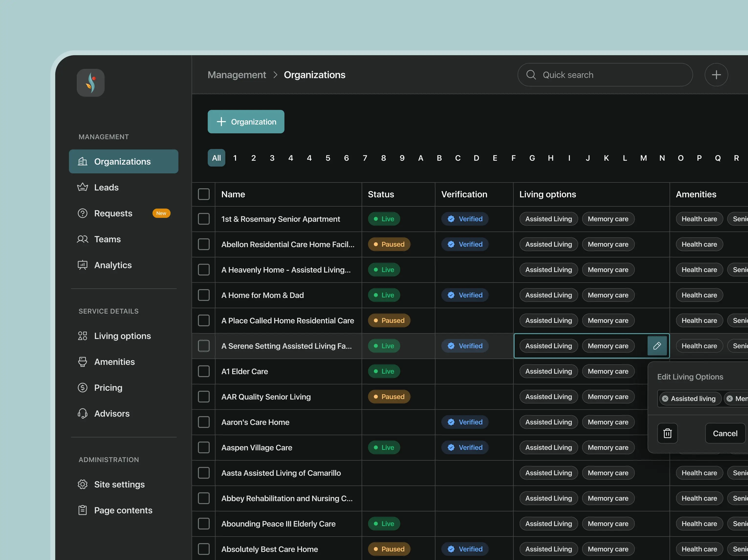Click the Pricing dollar icon
Screen dimensions: 748x560
tap(83, 388)
